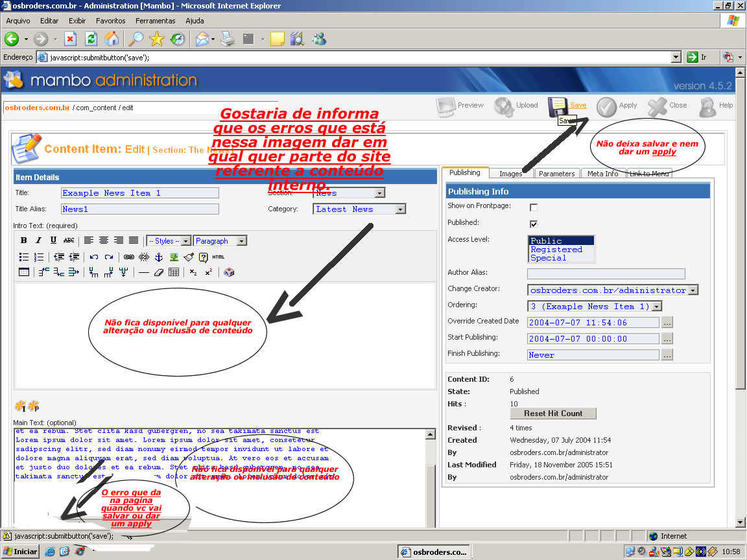Open the Ordering dropdown
Screen dimensions: 747x560
pos(595,306)
